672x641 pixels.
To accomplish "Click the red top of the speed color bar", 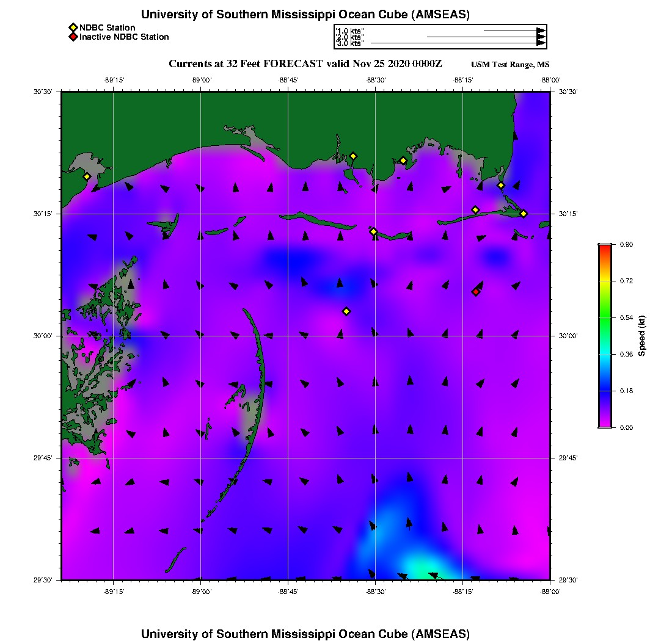I will (604, 248).
